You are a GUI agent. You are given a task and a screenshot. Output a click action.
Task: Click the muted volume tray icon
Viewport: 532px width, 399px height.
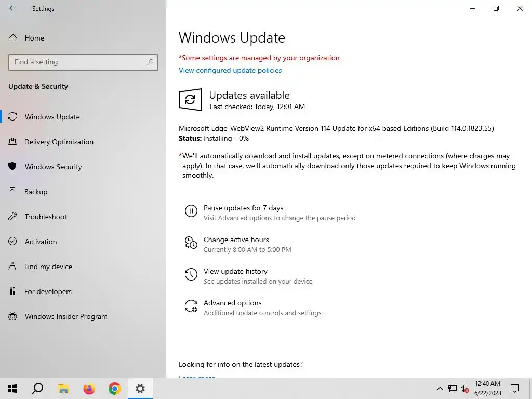pyautogui.click(x=464, y=389)
